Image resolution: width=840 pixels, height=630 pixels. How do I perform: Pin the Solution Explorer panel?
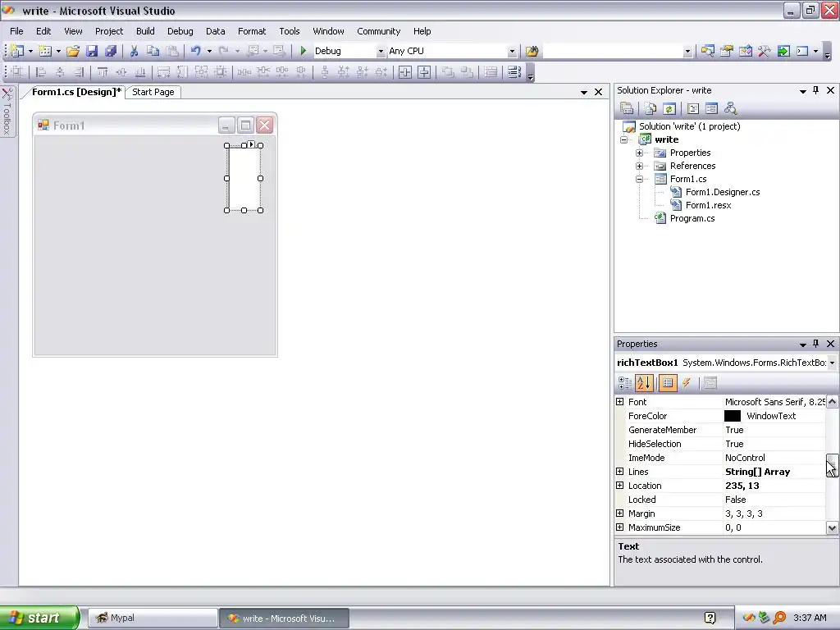[816, 90]
